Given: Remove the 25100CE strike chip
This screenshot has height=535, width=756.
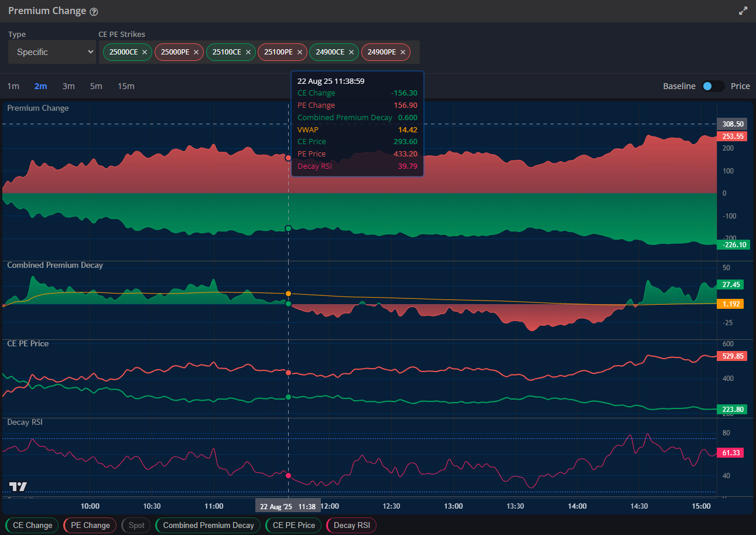Looking at the screenshot, I should 248,52.
